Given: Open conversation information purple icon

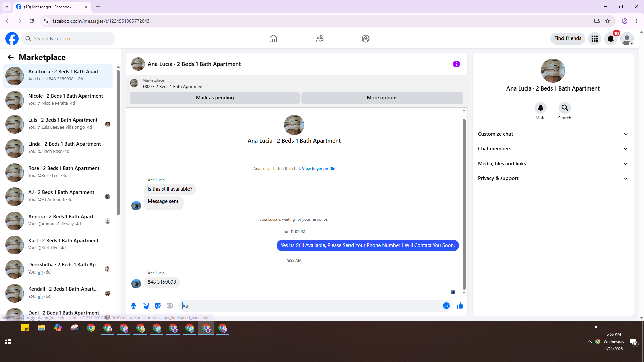Looking at the screenshot, I should coord(456,64).
